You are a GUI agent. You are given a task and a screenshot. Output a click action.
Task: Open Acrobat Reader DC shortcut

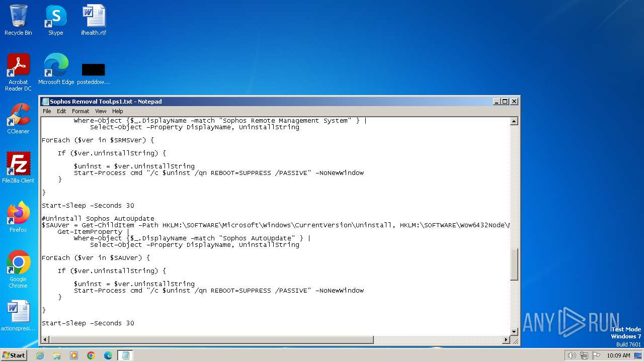point(18,72)
